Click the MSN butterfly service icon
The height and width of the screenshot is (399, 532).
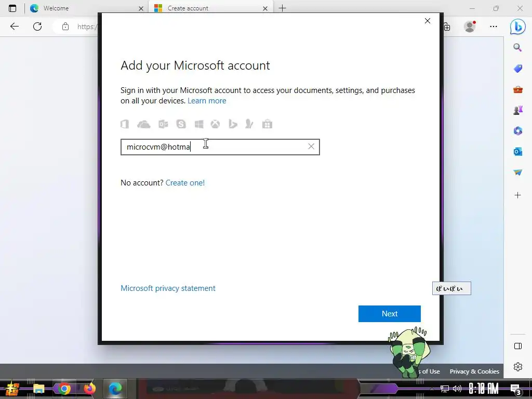pyautogui.click(x=249, y=124)
